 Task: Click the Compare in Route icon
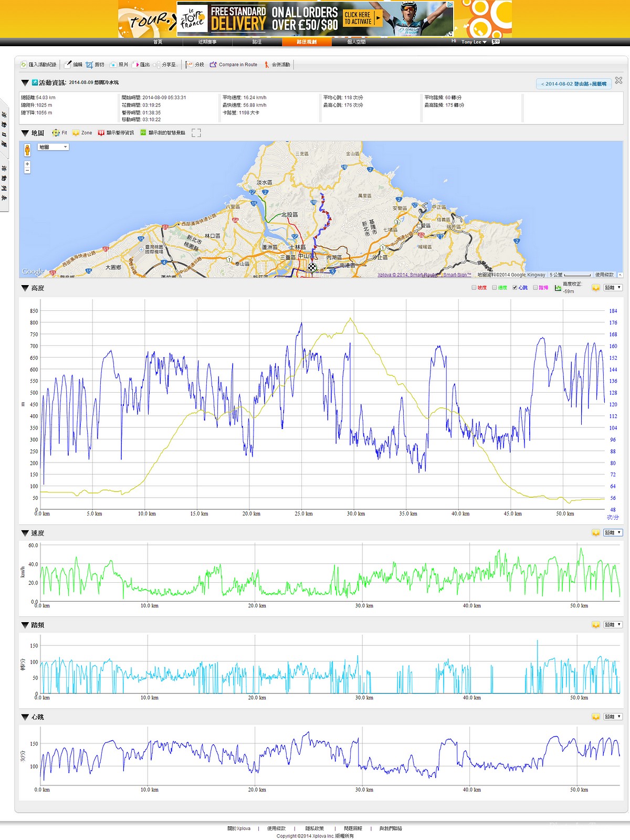(213, 65)
